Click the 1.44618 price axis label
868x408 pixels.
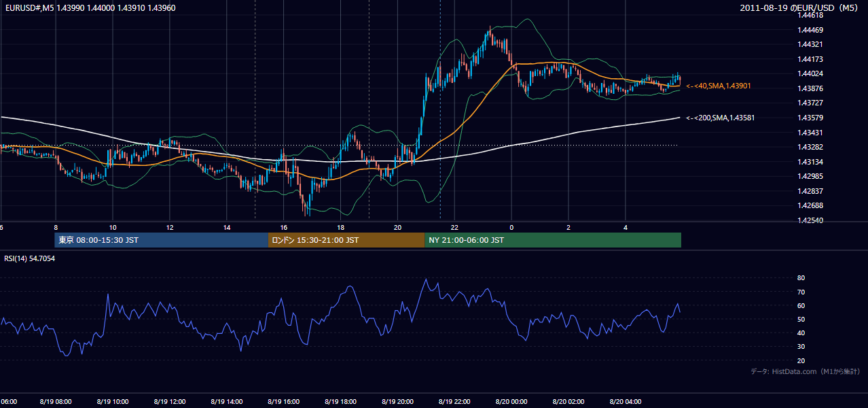[x=810, y=15]
